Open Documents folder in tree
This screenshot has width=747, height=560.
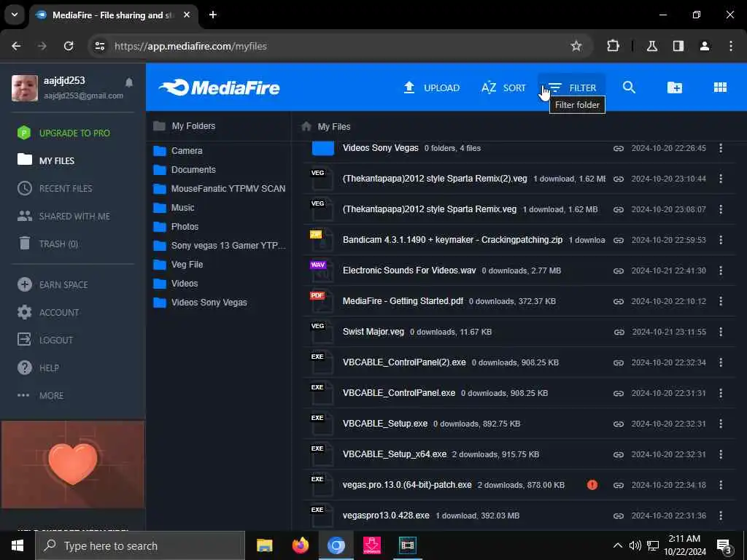(x=185, y=169)
